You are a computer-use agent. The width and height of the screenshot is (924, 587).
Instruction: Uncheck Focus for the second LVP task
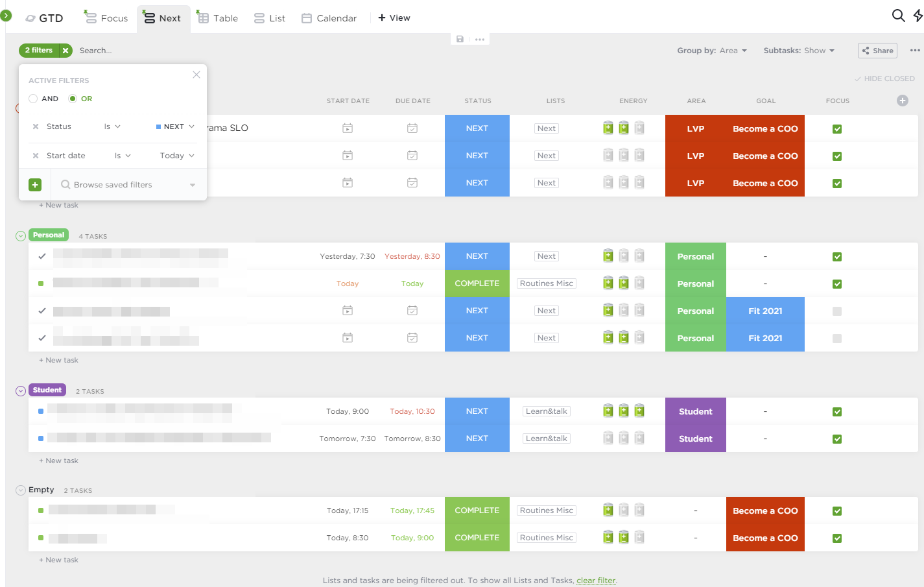tap(837, 156)
